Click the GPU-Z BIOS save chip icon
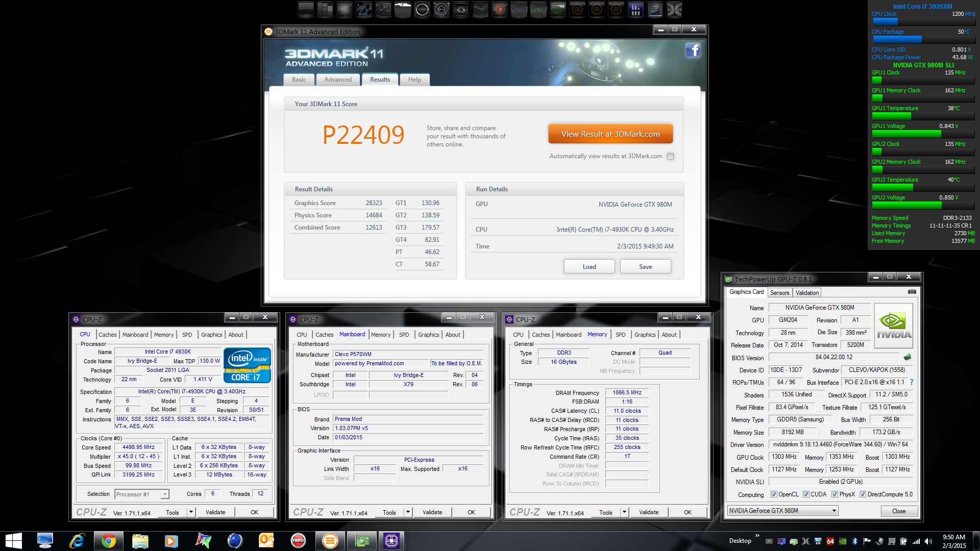Image resolution: width=980 pixels, height=551 pixels. tap(907, 357)
